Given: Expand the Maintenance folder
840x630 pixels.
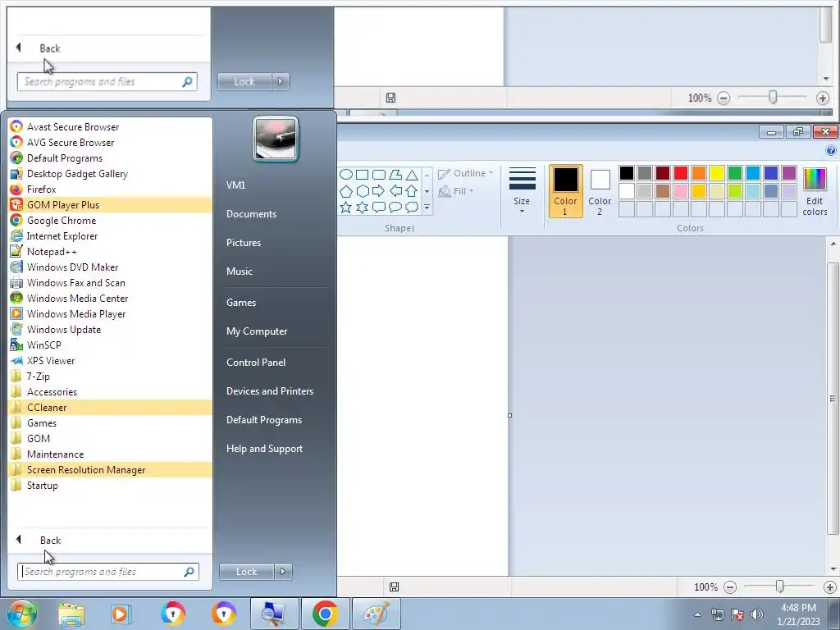Looking at the screenshot, I should point(110,454).
